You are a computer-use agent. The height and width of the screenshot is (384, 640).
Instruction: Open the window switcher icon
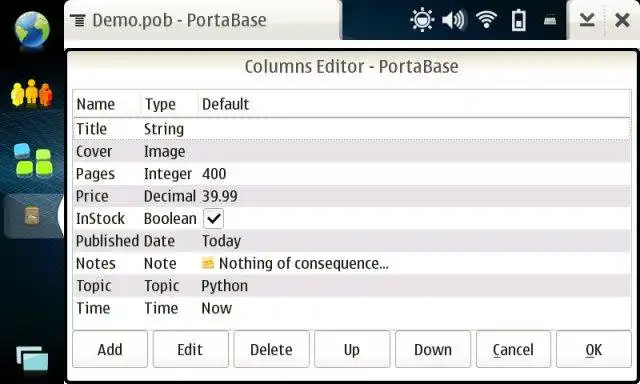tap(32, 358)
